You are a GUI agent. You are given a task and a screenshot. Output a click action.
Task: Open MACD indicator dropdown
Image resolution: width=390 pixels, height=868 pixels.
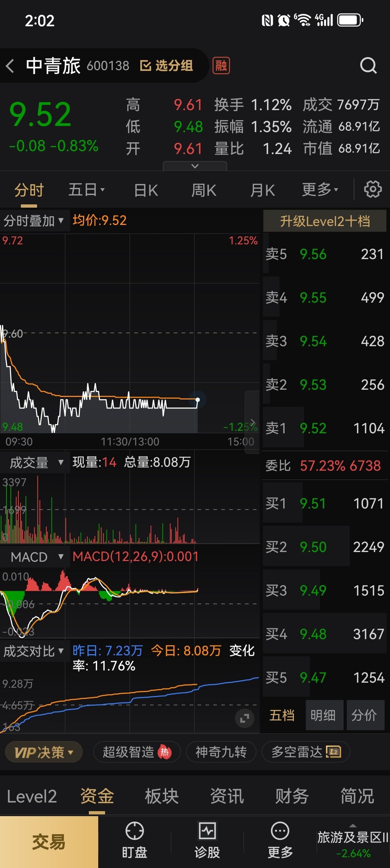click(35, 557)
